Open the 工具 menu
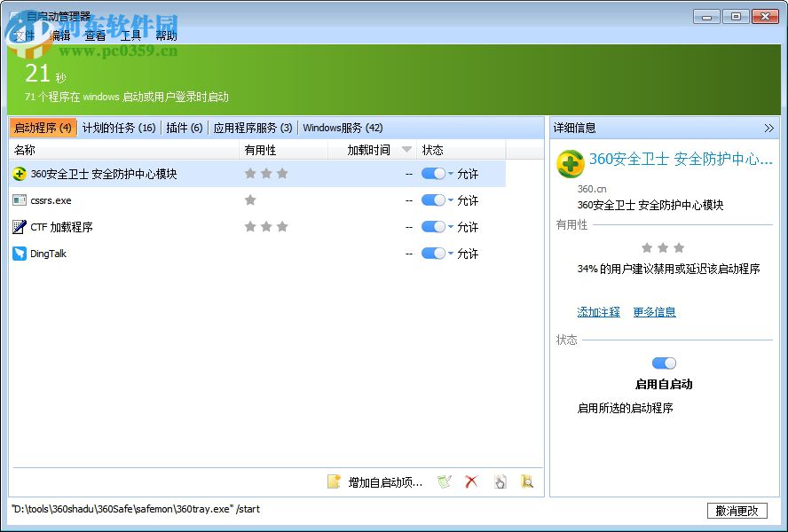The width and height of the screenshot is (788, 532). (x=131, y=35)
